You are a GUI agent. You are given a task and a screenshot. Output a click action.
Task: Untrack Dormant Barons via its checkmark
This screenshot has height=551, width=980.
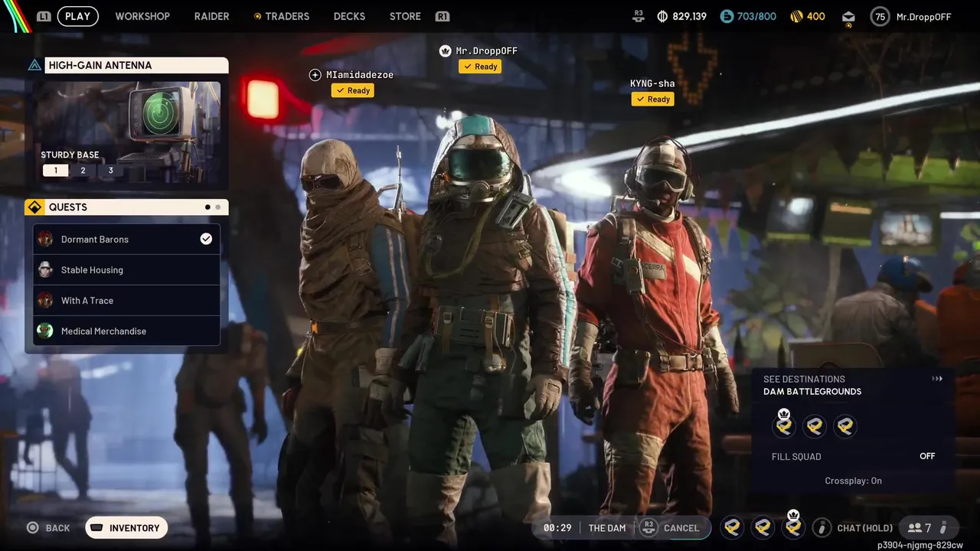pyautogui.click(x=206, y=239)
